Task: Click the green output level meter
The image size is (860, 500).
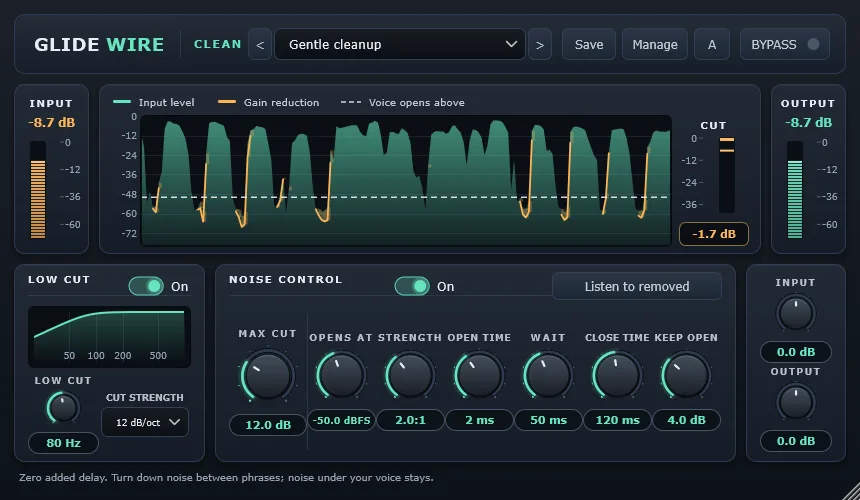Action: (x=795, y=190)
